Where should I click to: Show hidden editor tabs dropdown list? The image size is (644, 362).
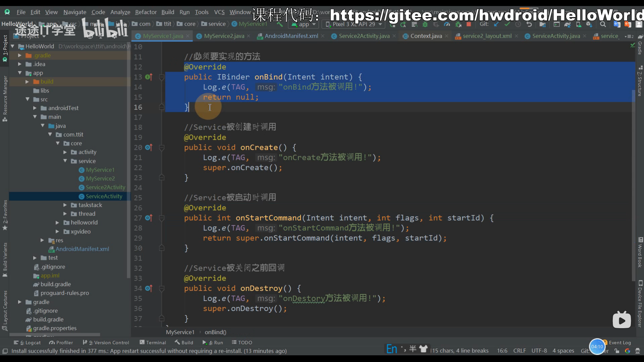pos(629,36)
